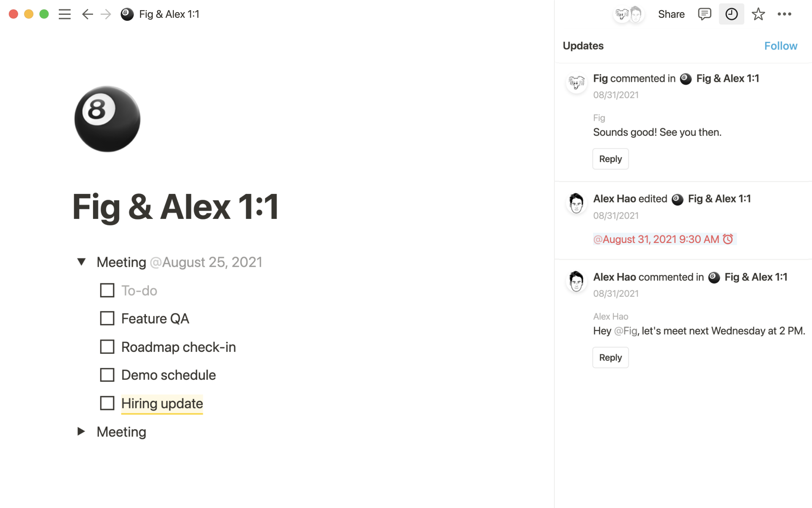Viewport: 812px width, 508px height.
Task: Mark Hiring update as done
Action: click(x=107, y=403)
